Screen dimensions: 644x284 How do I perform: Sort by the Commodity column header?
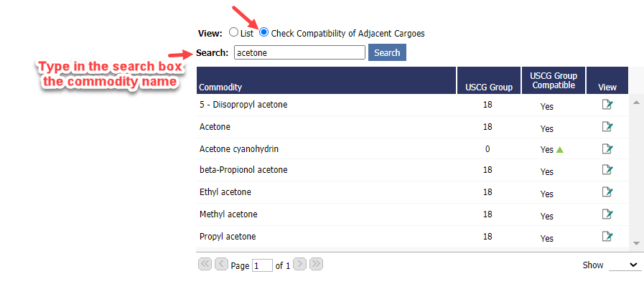click(220, 87)
